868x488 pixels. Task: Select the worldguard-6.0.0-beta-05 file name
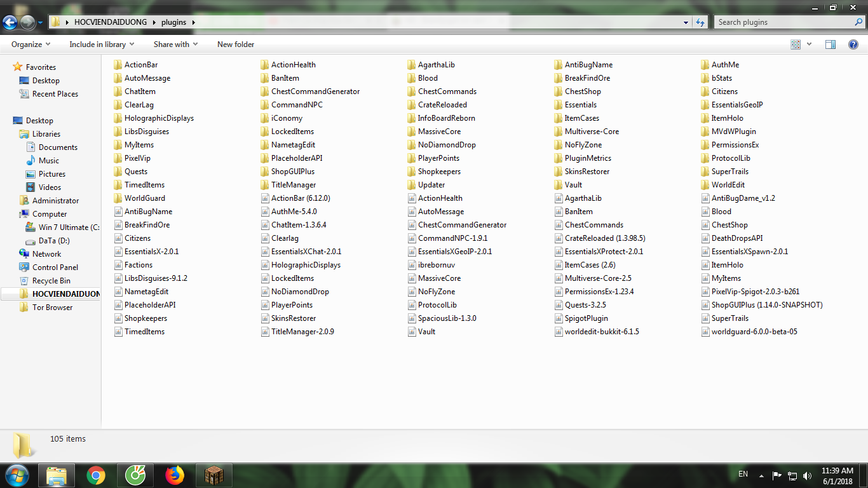tap(754, 332)
